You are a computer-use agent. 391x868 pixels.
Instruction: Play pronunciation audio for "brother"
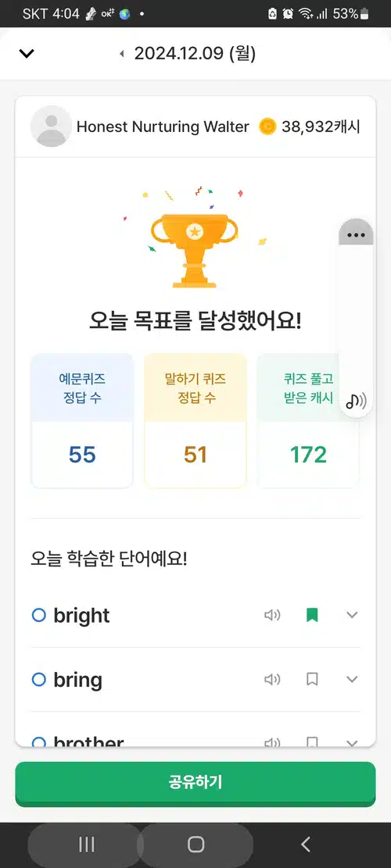[x=272, y=742]
